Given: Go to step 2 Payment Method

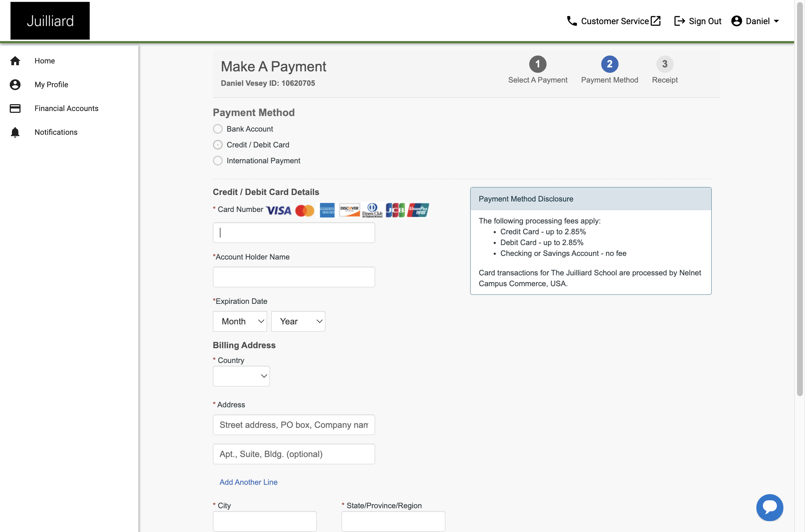Looking at the screenshot, I should (610, 70).
